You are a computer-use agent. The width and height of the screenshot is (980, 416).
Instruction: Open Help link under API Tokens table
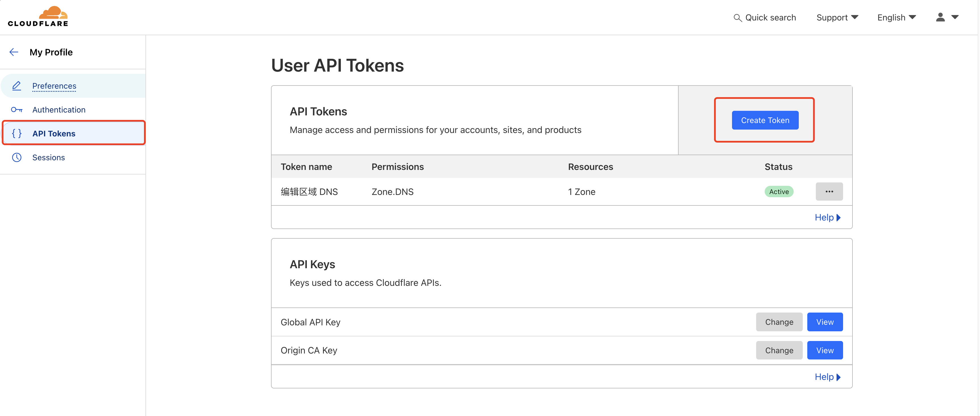coord(827,217)
